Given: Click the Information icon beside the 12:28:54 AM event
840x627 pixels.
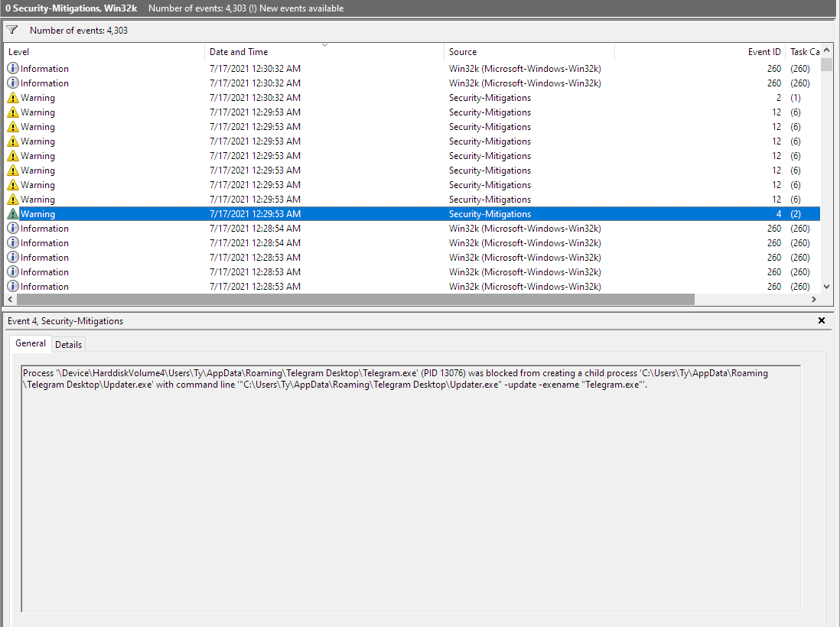Looking at the screenshot, I should [x=11, y=228].
